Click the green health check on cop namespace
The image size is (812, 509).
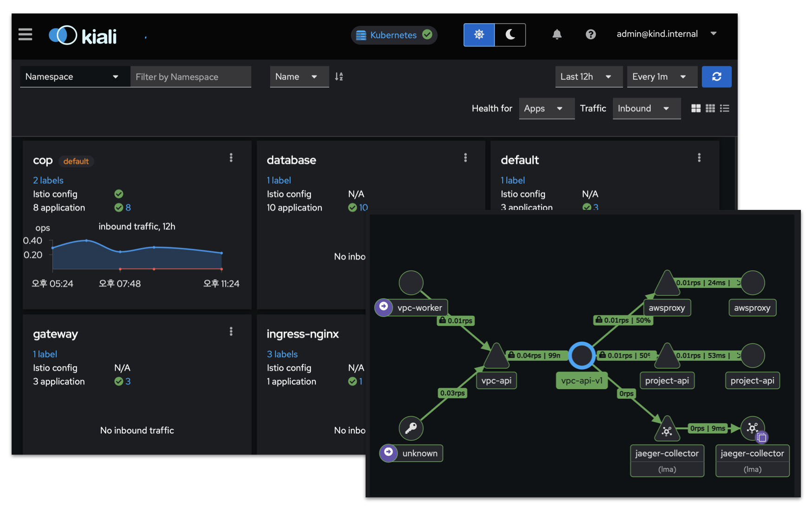(x=118, y=194)
